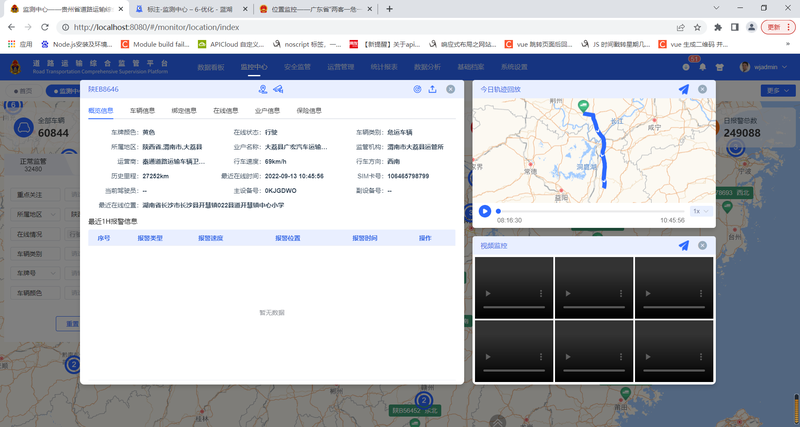Image resolution: width=800 pixels, height=427 pixels.
Task: Open options menu of second top-row video
Action: [x=621, y=293]
